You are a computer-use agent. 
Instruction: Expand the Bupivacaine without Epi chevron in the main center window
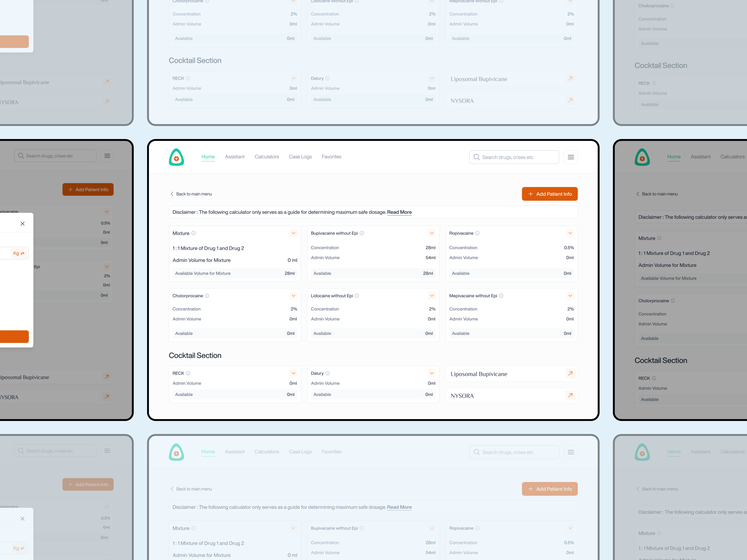432,233
